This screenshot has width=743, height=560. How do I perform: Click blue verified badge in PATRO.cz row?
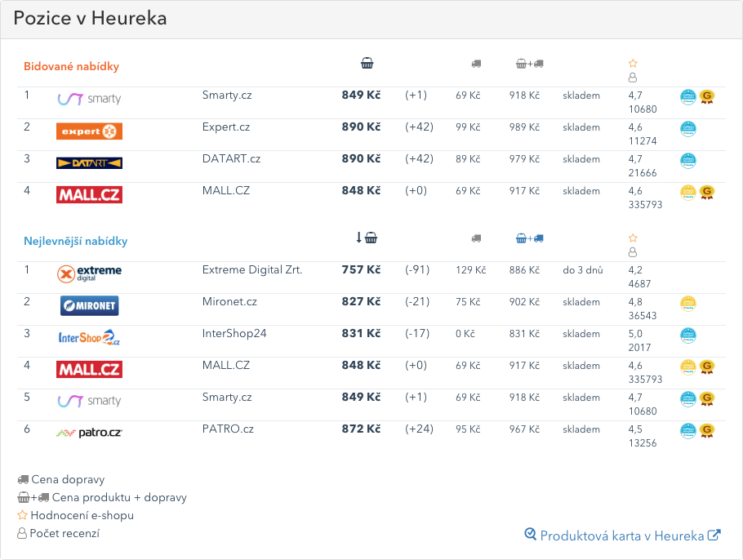click(x=688, y=431)
